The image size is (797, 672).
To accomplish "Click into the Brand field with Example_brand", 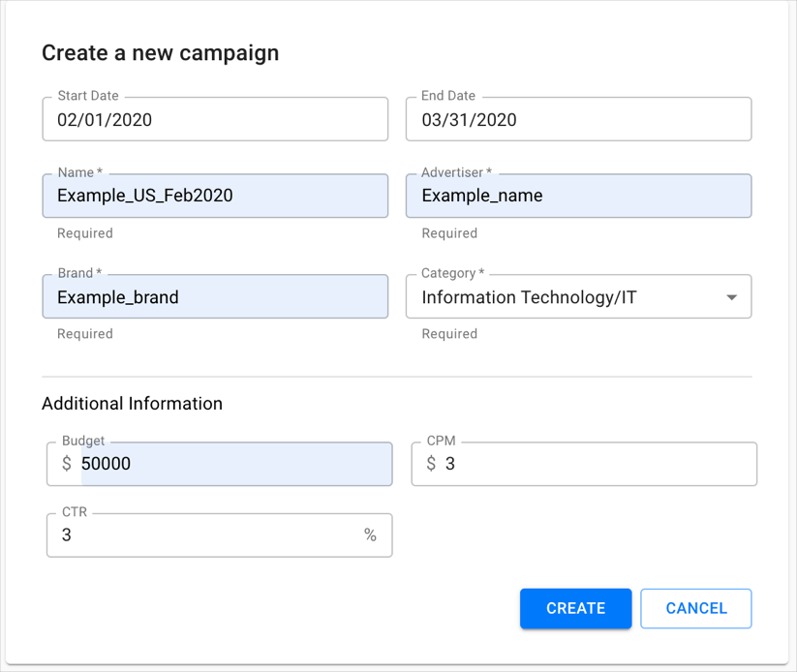I will pyautogui.click(x=215, y=297).
